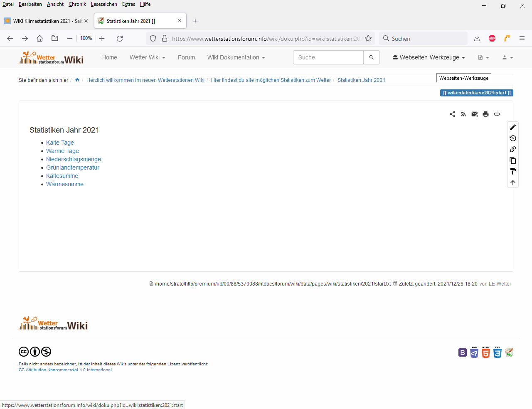Open the Kalte Tage link
The width and height of the screenshot is (532, 409).
[60, 143]
